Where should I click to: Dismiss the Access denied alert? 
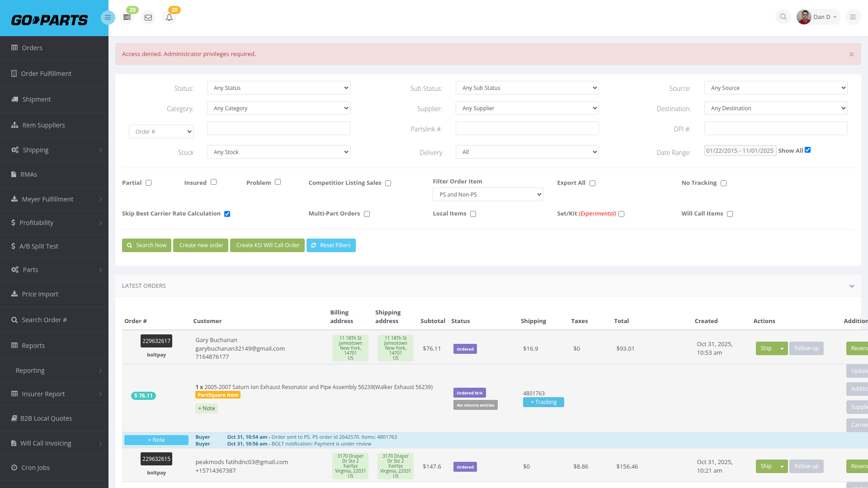(x=851, y=54)
